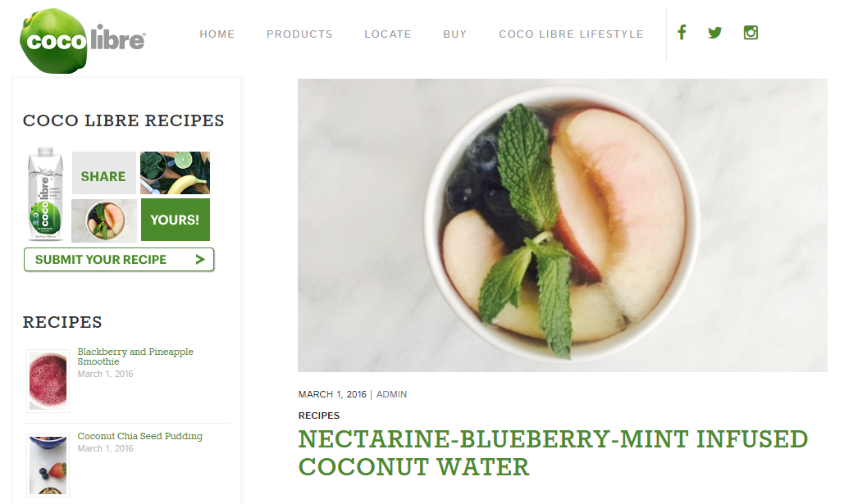Open Coco Libre Lifestyle menu
This screenshot has width=867, height=504.
pyautogui.click(x=571, y=34)
